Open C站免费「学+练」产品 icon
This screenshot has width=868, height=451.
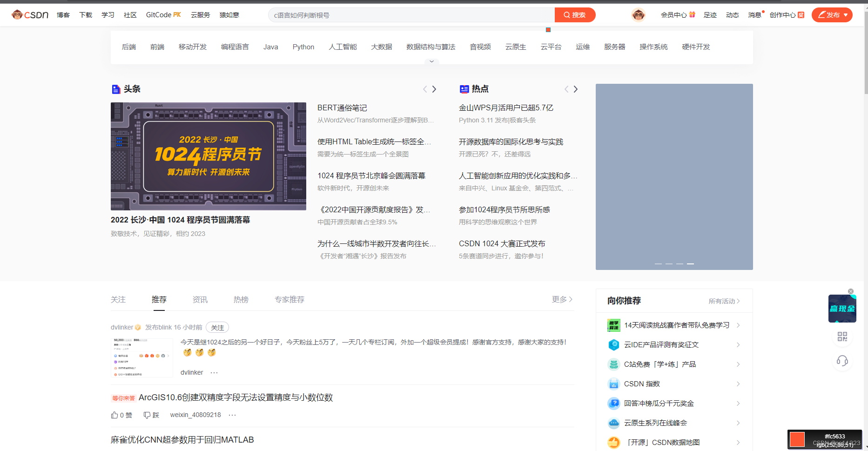(614, 364)
